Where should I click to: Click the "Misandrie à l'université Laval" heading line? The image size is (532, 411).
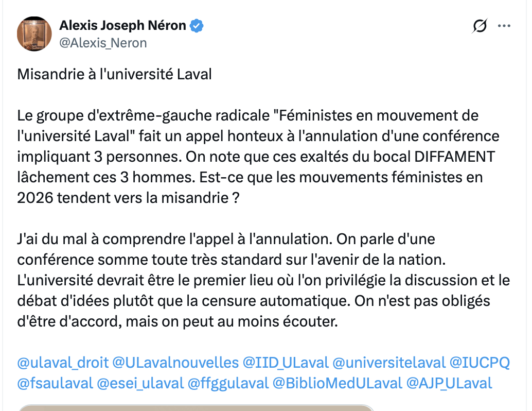[x=115, y=74]
